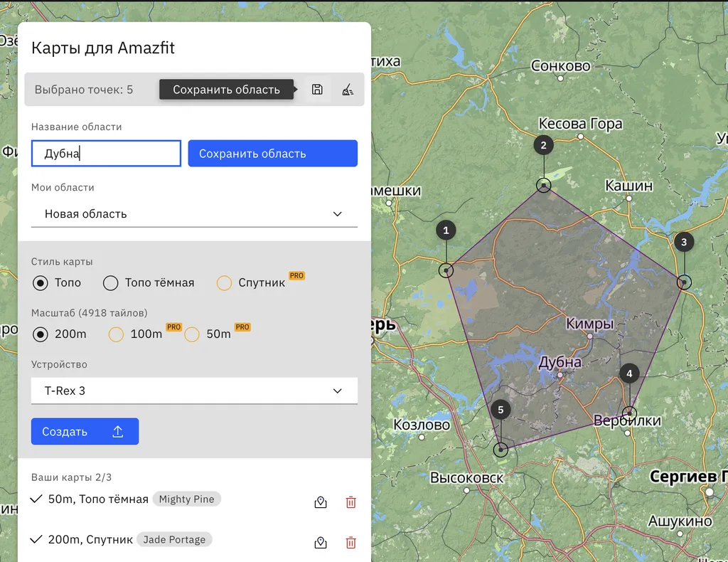Click the Карты для Amazfit heading
Image resolution: width=728 pixels, height=562 pixels.
coord(103,48)
